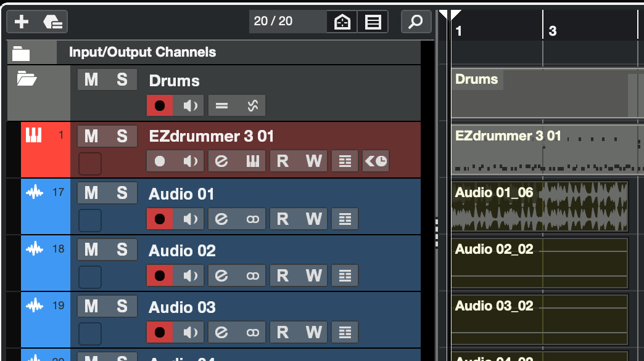Expand the Input/Output Channels folder
Viewport: 644px width, 361px height.
(21, 53)
